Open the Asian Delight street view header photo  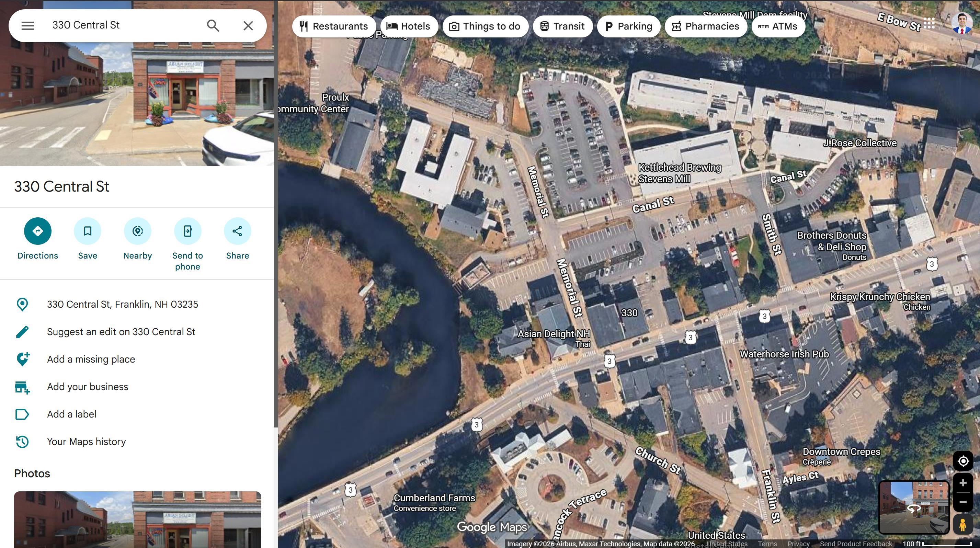(137, 103)
